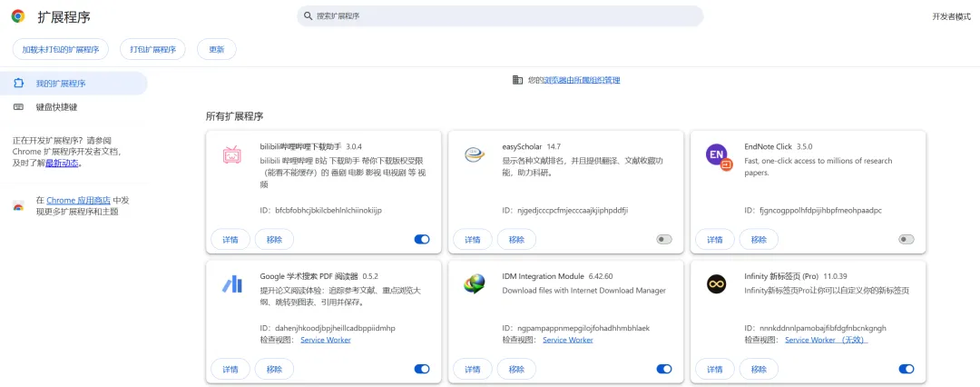Click the 扩展程序 page title
980x387 pixels.
click(64, 17)
